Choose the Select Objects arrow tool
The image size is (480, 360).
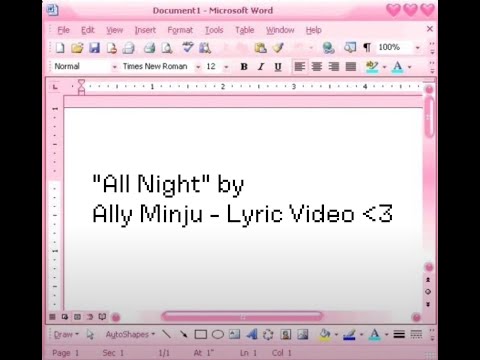(90, 334)
